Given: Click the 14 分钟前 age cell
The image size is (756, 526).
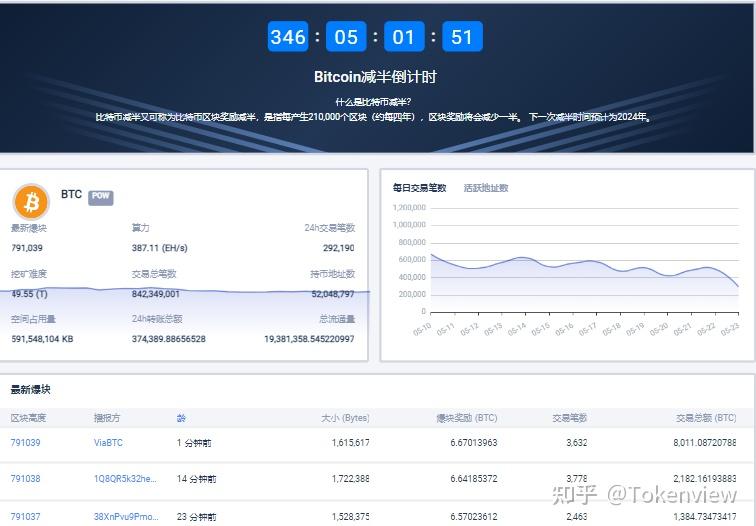Looking at the screenshot, I should click(196, 479).
